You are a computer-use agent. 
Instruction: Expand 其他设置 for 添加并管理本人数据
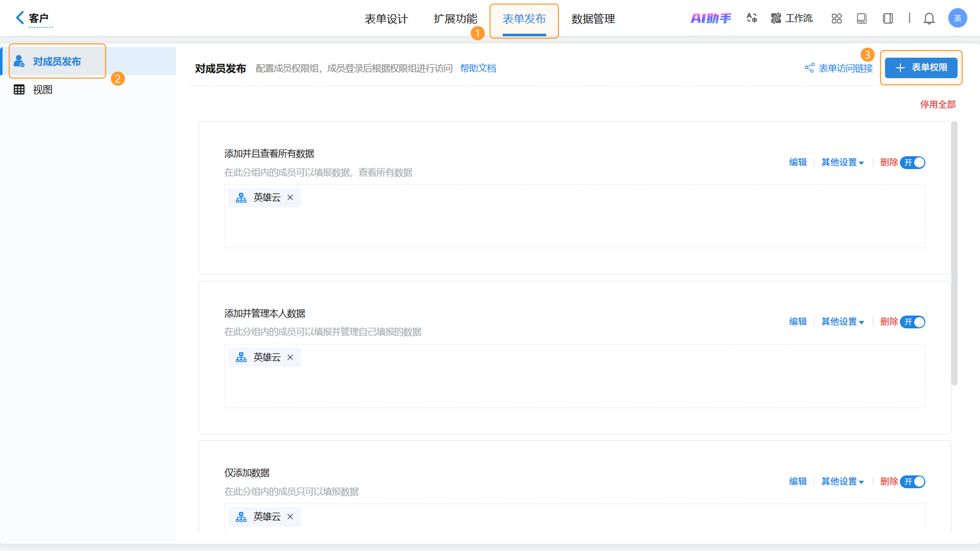(842, 322)
